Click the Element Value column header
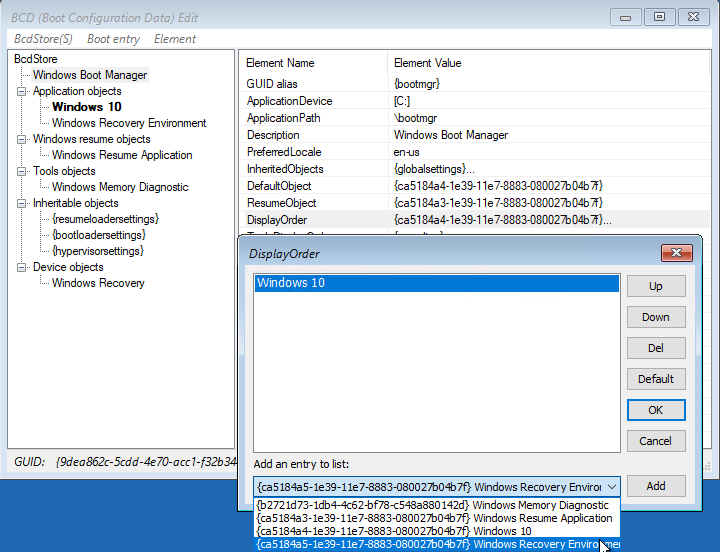 pyautogui.click(x=549, y=63)
